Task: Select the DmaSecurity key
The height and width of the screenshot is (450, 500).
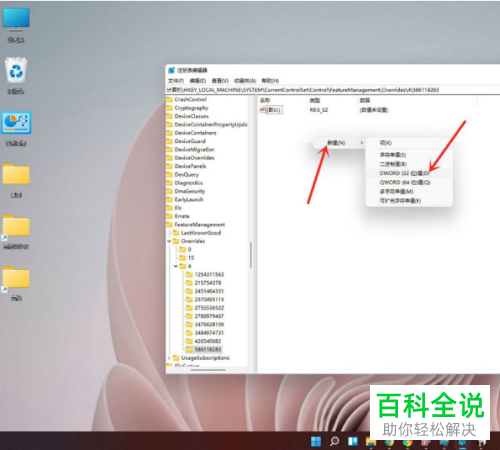Action: pos(189,191)
